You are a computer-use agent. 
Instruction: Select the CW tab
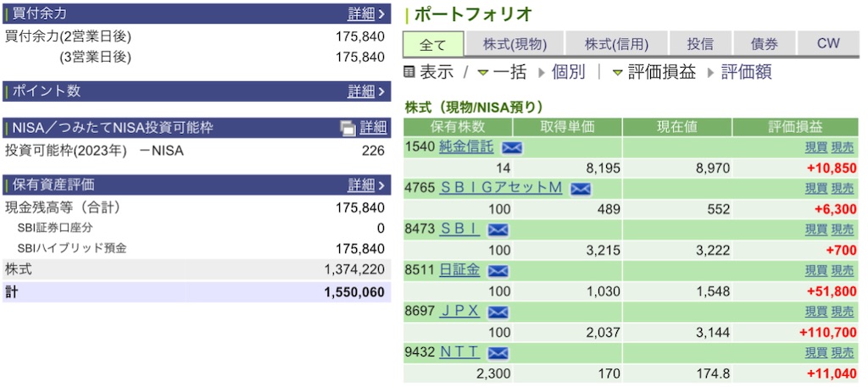(x=828, y=44)
